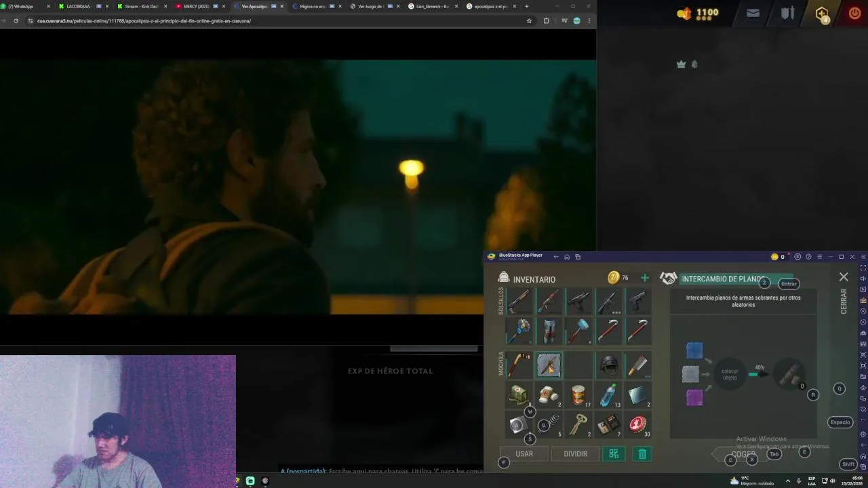
Task: Click BlueStacks home icon in title bar
Action: [567, 257]
